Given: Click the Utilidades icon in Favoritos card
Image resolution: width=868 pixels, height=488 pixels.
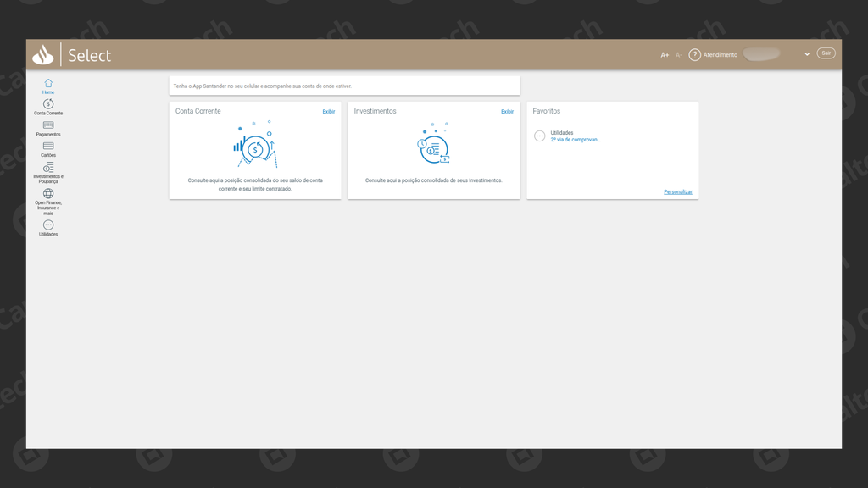Looking at the screenshot, I should tap(540, 136).
